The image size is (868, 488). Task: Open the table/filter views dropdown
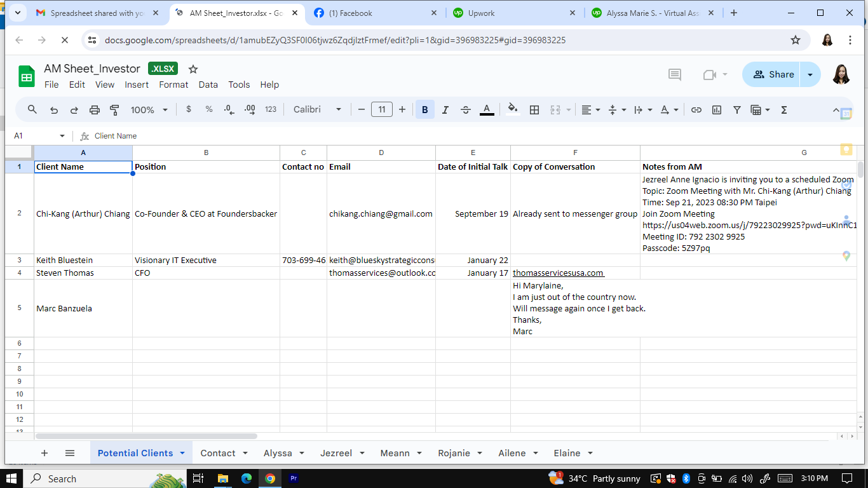tap(760, 110)
